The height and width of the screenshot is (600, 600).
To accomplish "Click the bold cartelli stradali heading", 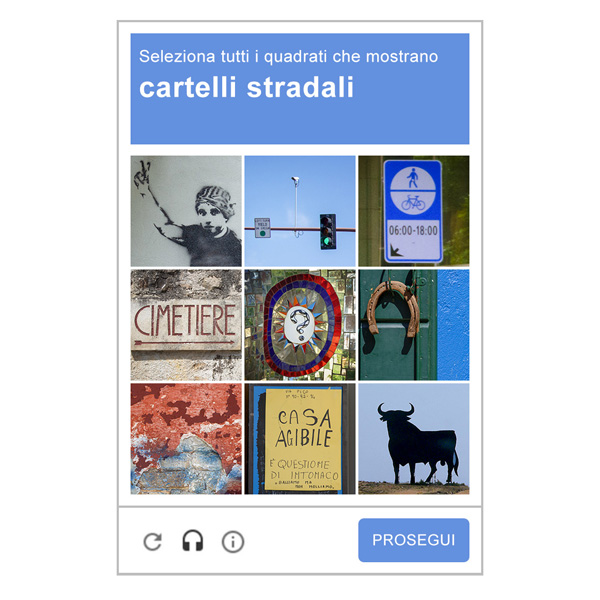I will pos(246,88).
